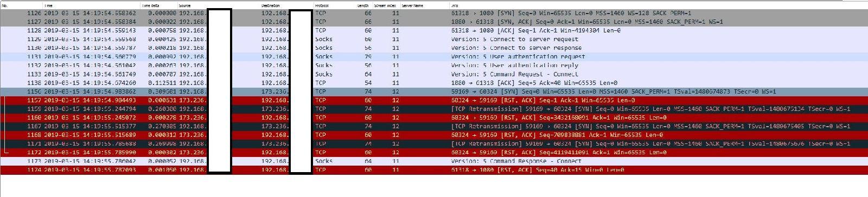Select packet 1133 Command Request - Connect
This screenshot has height=197, width=868.
434,74
